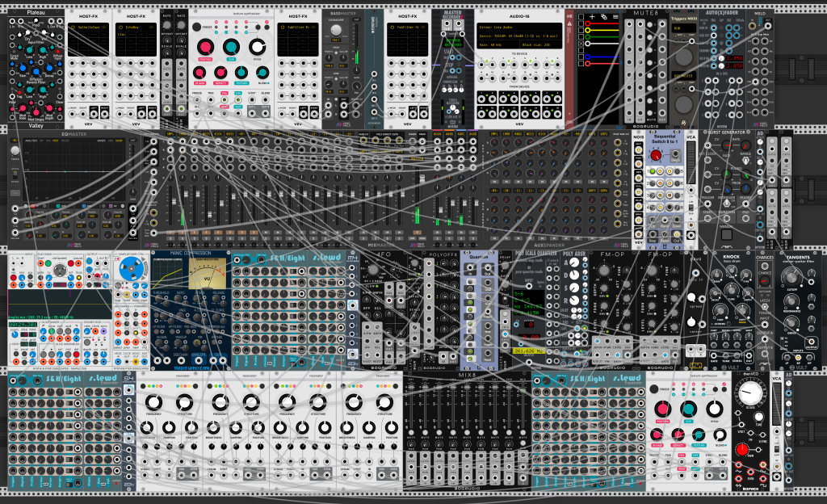827x504 pixels.
Task: Open the Device: TASCAM selector on AUDIO-16
Action: (x=519, y=36)
